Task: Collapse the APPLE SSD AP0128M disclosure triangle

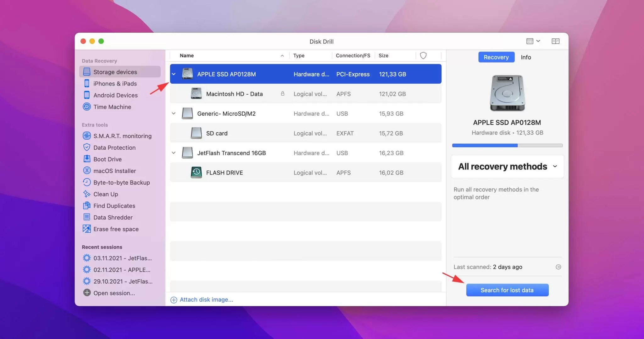Action: pos(173,74)
